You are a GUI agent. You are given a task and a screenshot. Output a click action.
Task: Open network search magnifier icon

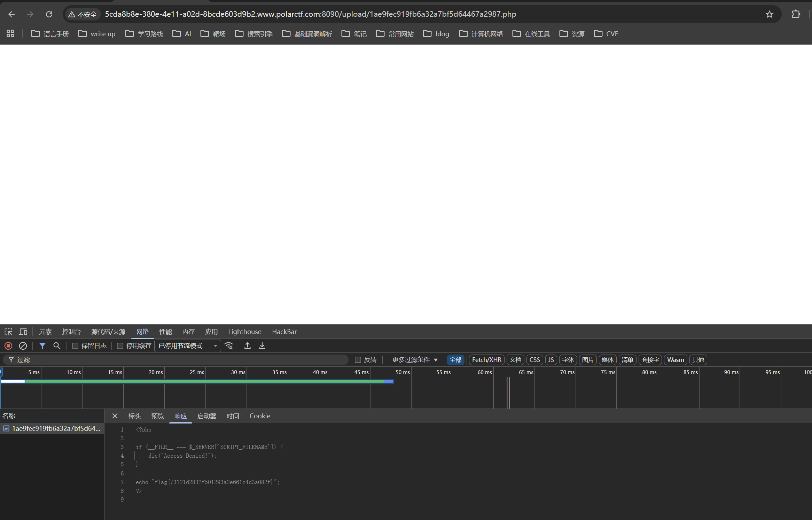click(x=57, y=346)
